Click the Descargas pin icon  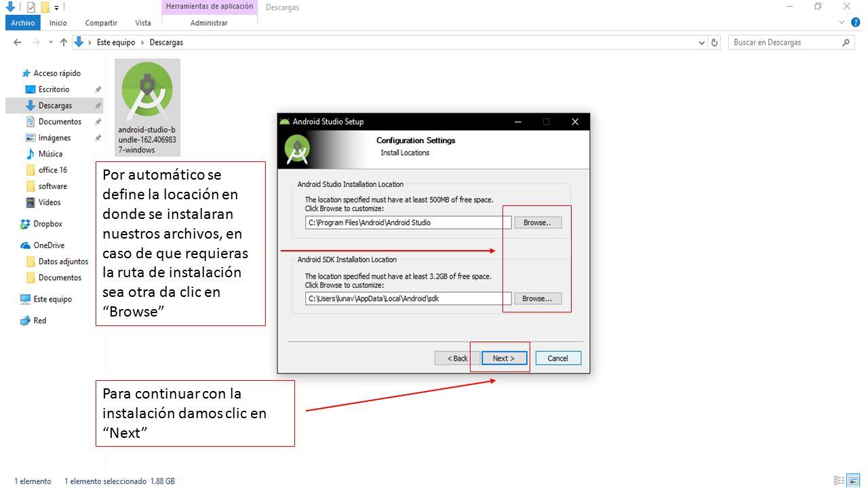[98, 106]
